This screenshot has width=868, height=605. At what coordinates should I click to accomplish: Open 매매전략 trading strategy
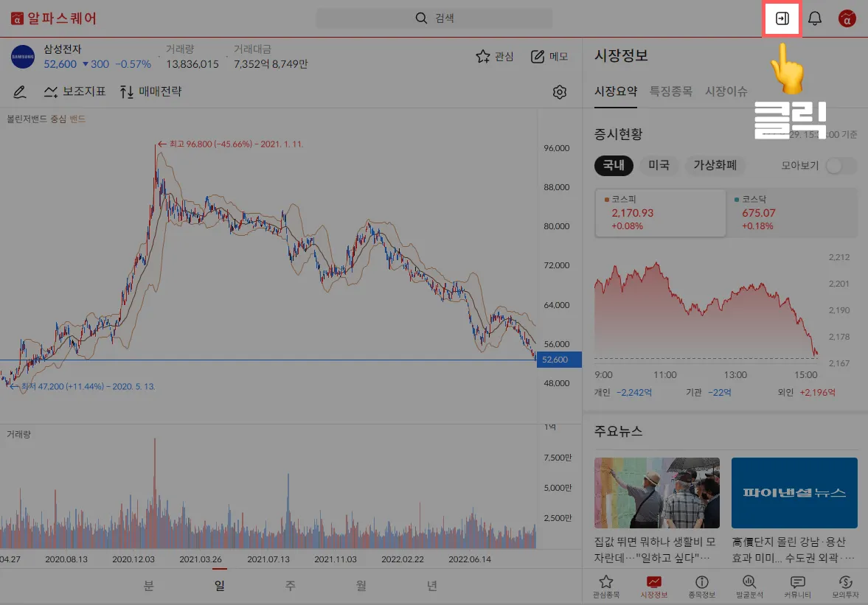click(x=150, y=92)
